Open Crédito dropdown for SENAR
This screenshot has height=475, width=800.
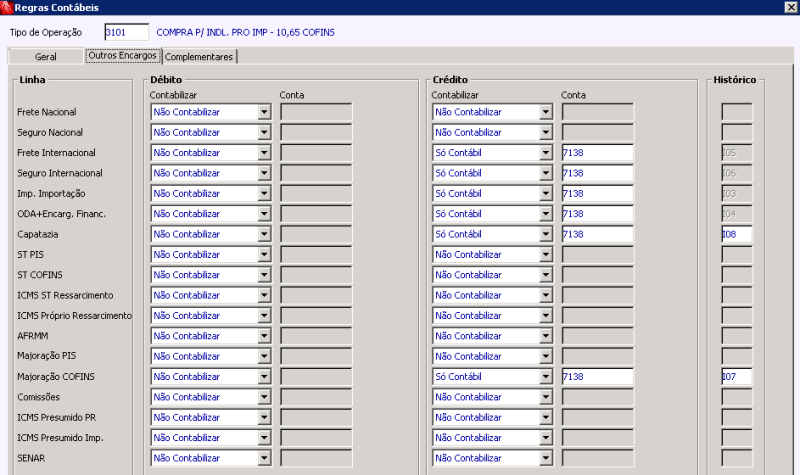click(546, 459)
